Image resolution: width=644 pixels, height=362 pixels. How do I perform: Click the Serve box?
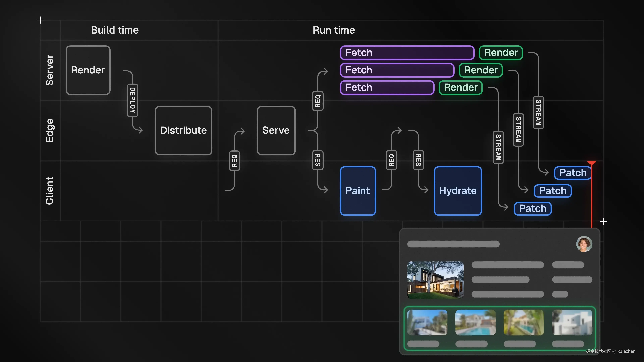pos(276,130)
